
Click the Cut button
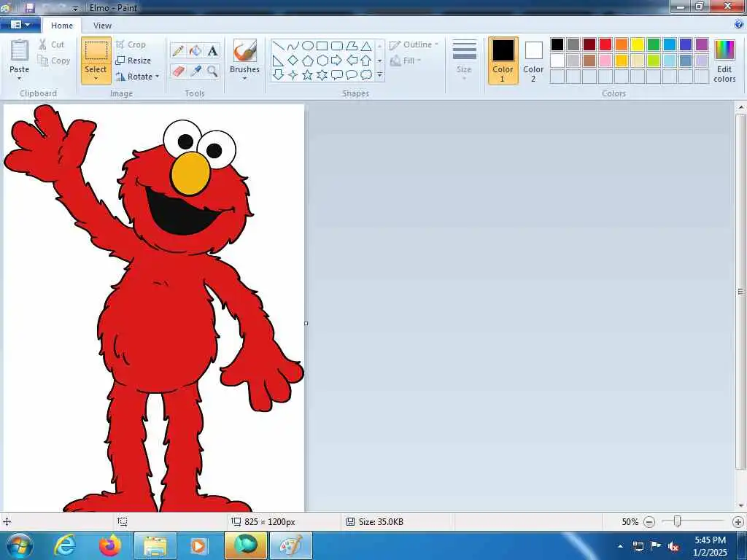click(x=52, y=44)
